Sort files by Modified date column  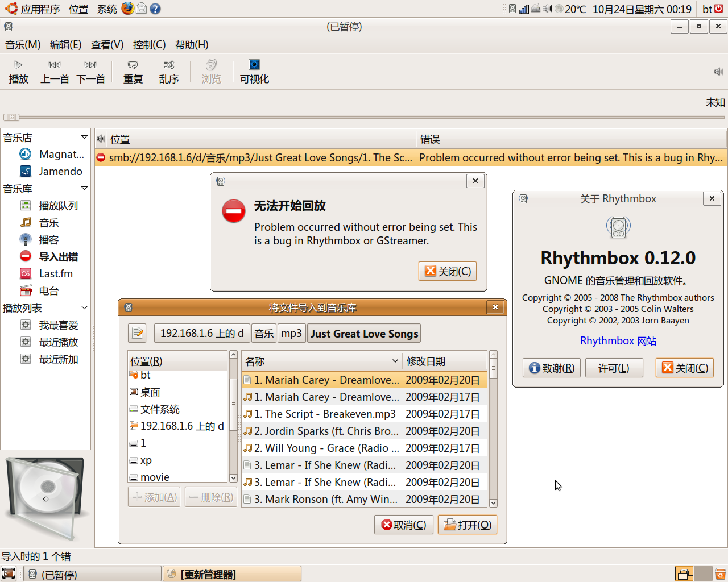[444, 361]
